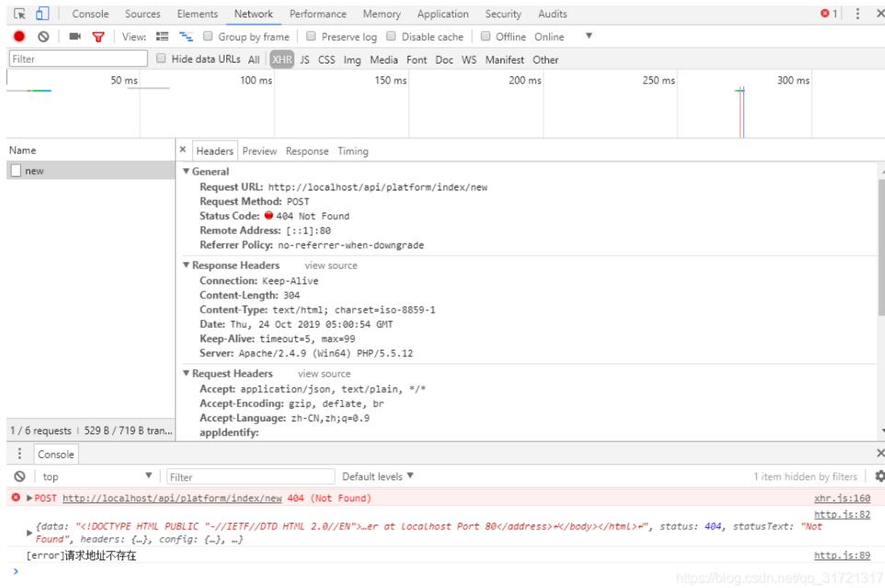The height and width of the screenshot is (588, 885).
Task: Click the console Filter input field
Action: (250, 477)
